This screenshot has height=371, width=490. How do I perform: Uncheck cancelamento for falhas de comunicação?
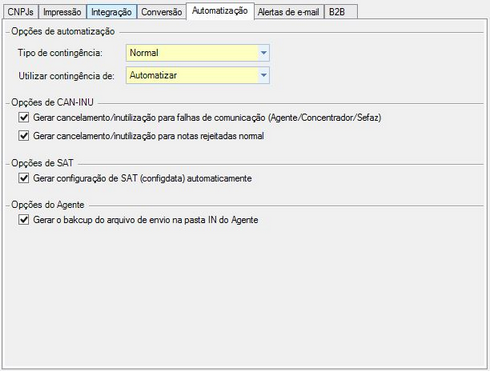pyautogui.click(x=24, y=117)
